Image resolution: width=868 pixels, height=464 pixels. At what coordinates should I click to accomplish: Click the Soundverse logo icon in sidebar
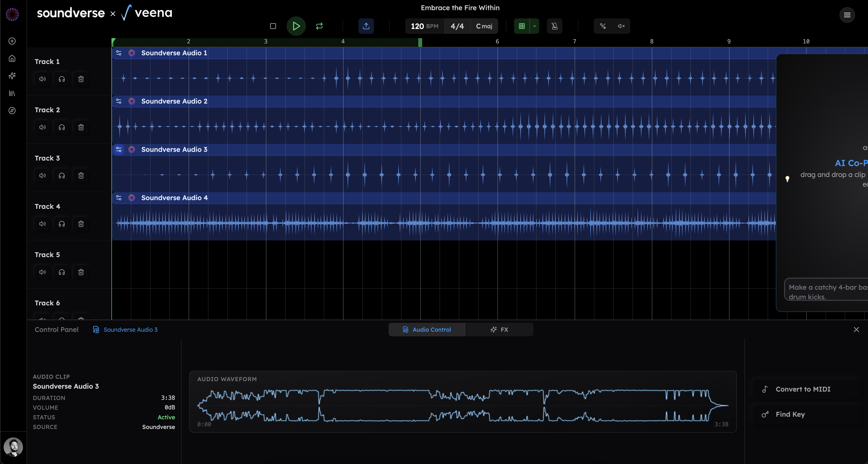(12, 14)
